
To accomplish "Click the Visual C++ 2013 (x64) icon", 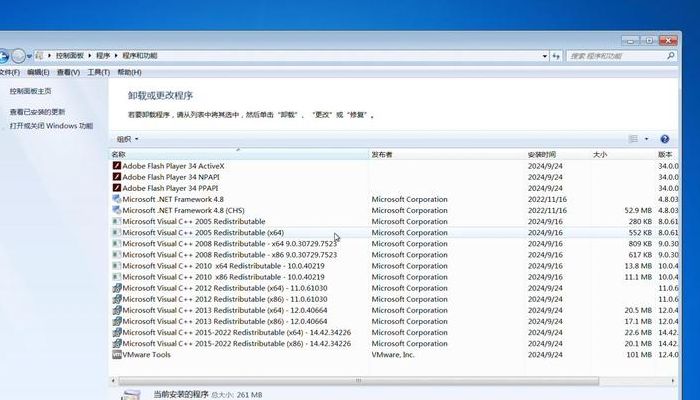I will tap(117, 310).
